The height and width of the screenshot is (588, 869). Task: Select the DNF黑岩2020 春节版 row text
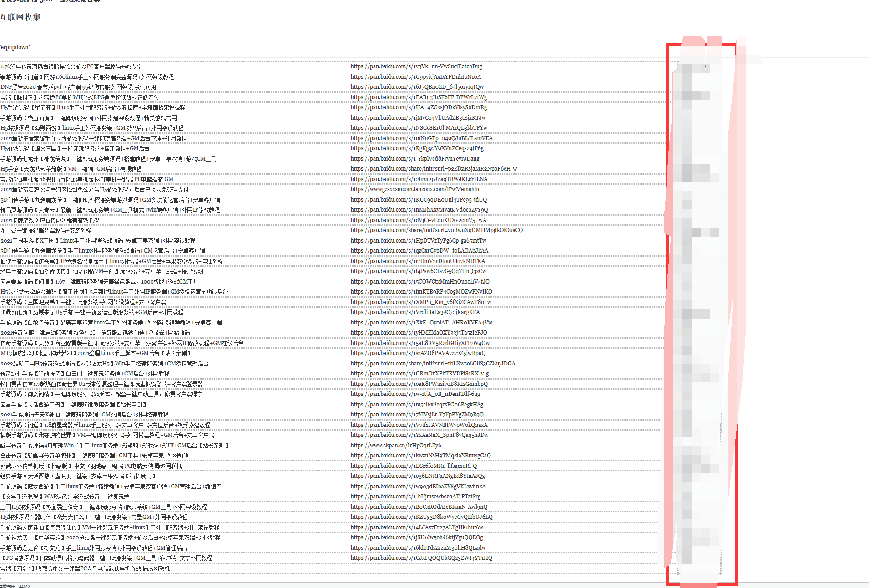[x=78, y=87]
